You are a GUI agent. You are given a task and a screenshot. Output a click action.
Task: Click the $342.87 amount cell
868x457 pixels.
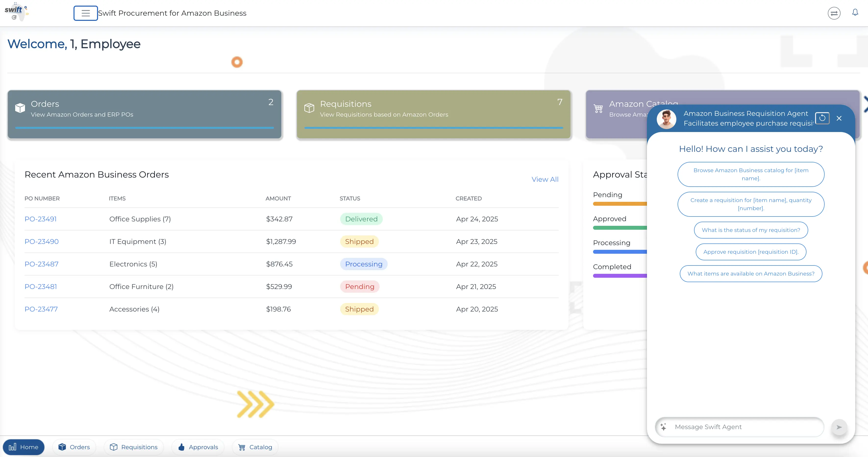click(x=279, y=219)
